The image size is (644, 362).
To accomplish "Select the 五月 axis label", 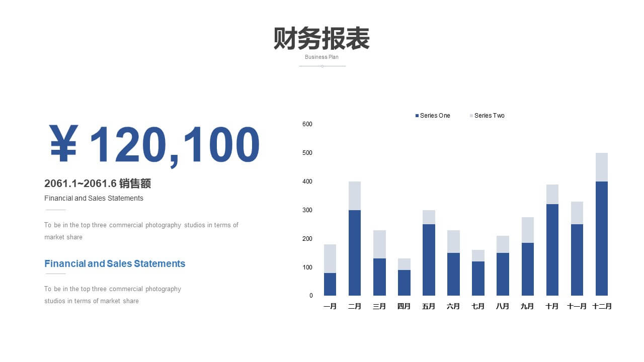I will [429, 306].
